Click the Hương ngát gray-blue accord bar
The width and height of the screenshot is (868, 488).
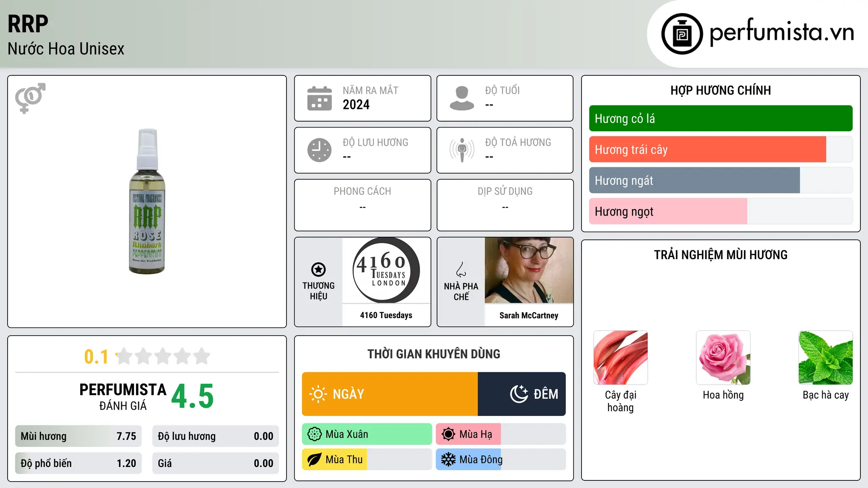pyautogui.click(x=721, y=180)
